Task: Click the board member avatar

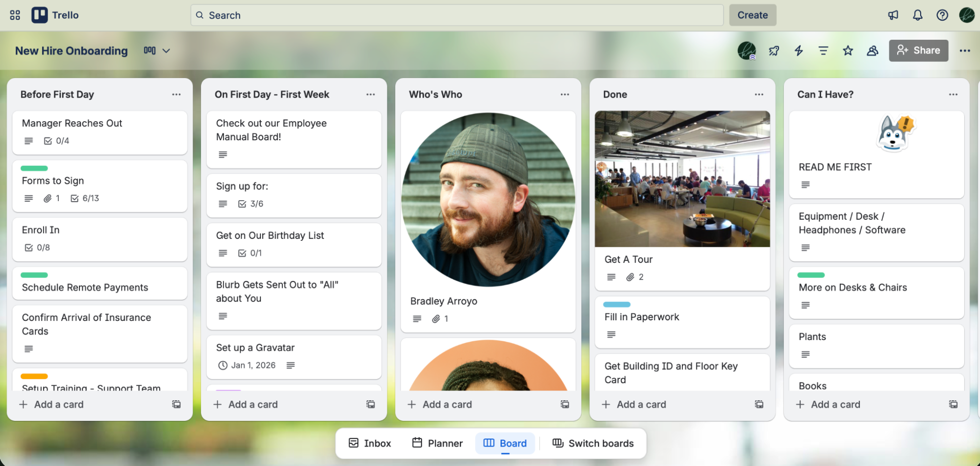Action: 747,51
